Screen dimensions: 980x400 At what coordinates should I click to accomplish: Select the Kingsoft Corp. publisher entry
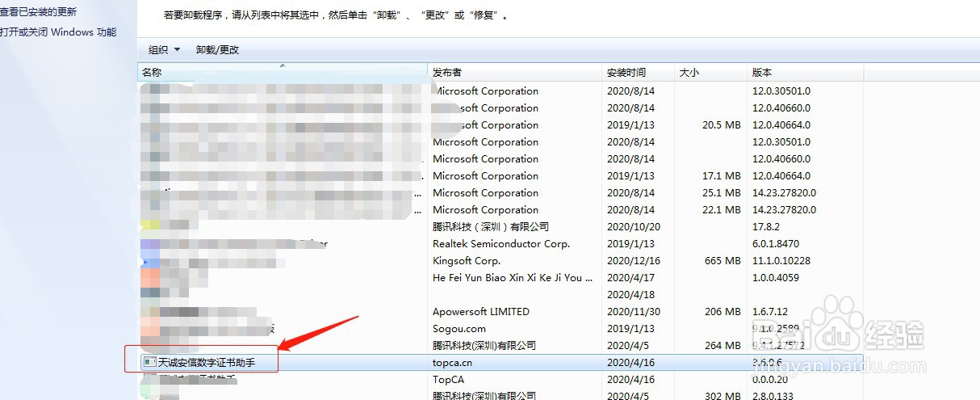click(467, 261)
